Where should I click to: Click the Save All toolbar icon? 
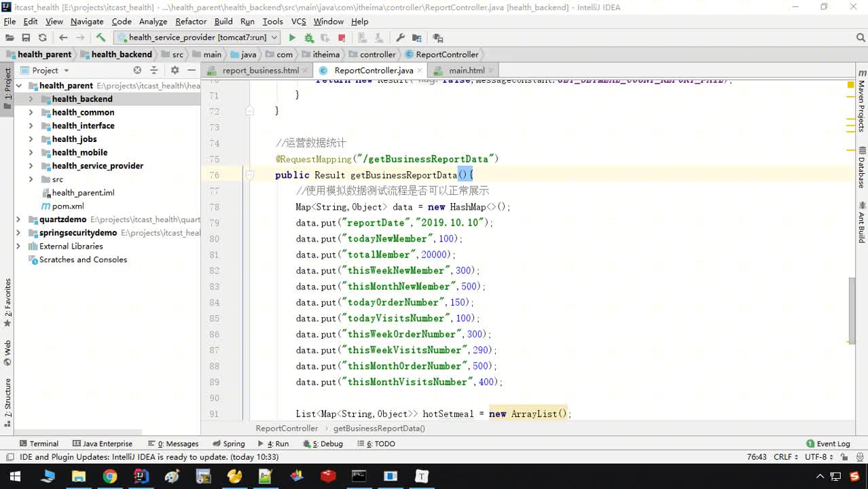click(x=26, y=38)
